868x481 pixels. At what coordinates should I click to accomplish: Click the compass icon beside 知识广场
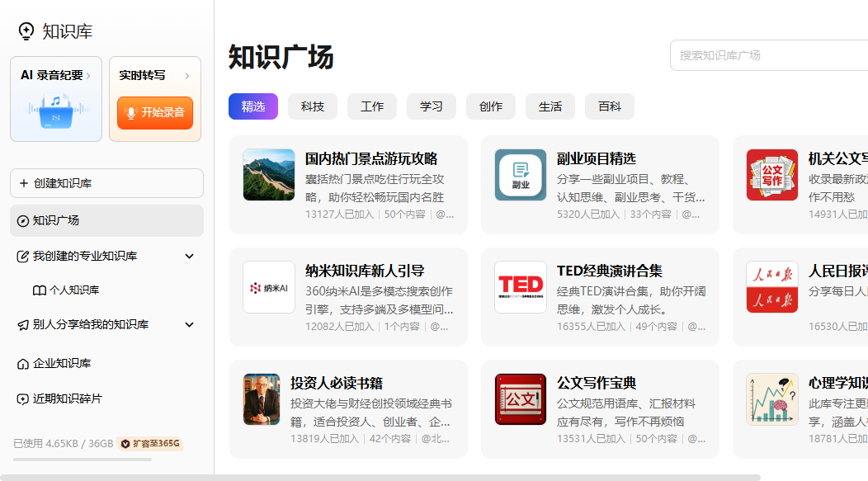pos(23,221)
